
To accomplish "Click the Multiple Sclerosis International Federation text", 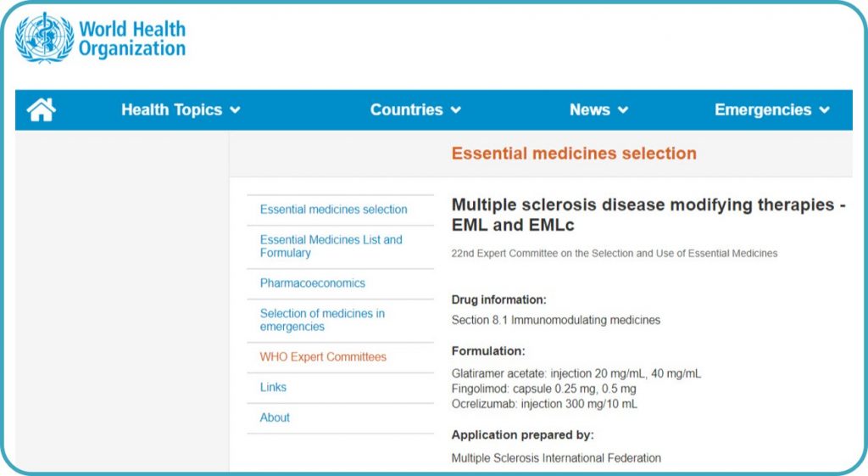I will click(x=556, y=458).
